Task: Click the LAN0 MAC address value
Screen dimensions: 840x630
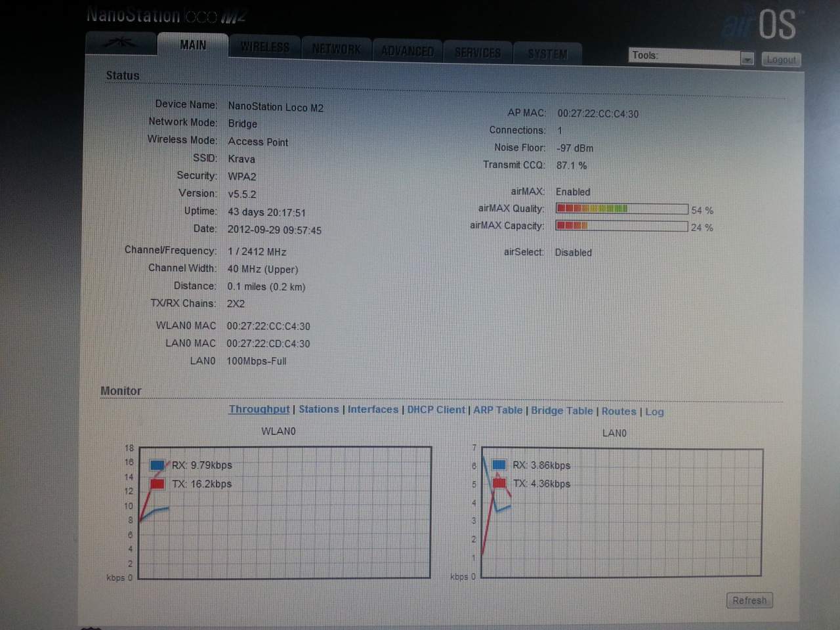Action: [268, 343]
